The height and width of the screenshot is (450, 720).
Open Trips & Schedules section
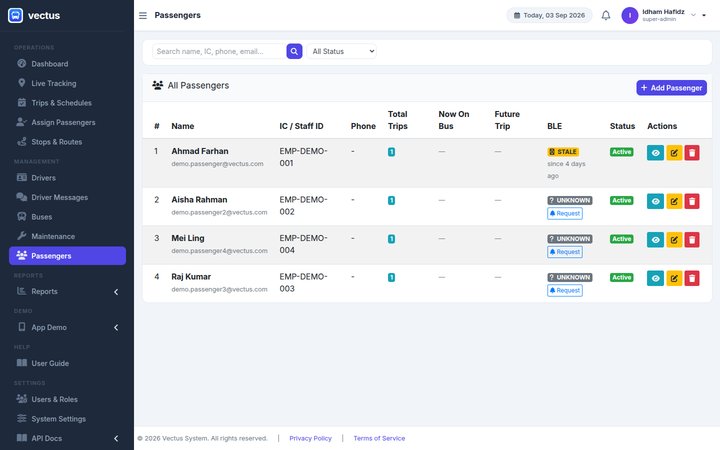coord(68,103)
